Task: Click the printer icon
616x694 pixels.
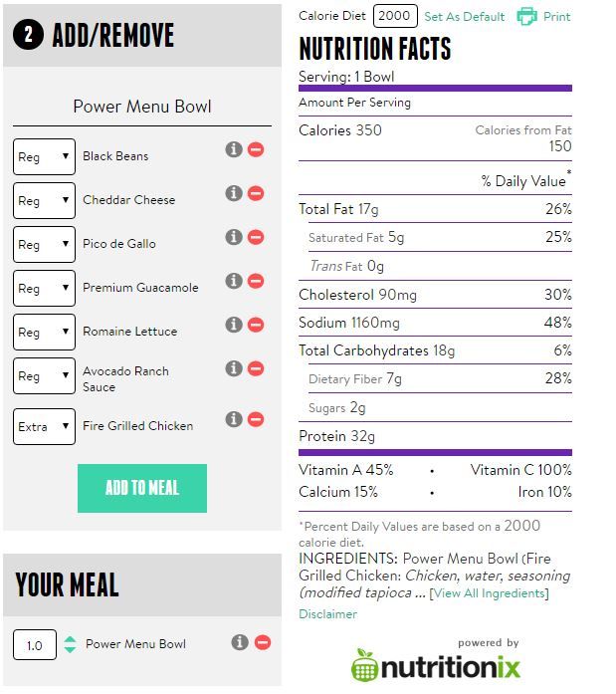Action: tap(527, 16)
